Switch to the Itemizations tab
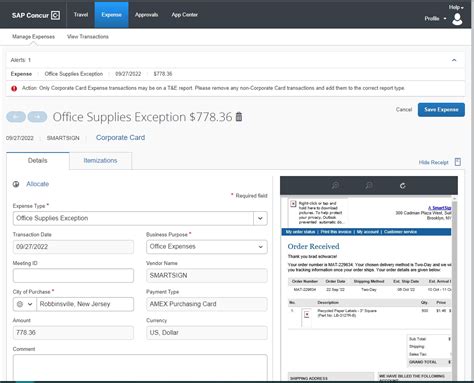The height and width of the screenshot is (383, 474). tap(100, 161)
